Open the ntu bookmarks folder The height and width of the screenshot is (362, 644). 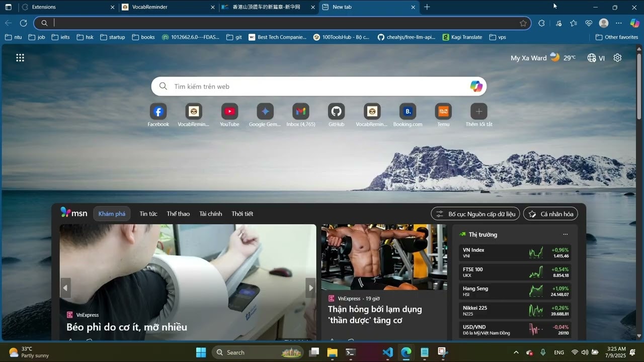tap(14, 37)
